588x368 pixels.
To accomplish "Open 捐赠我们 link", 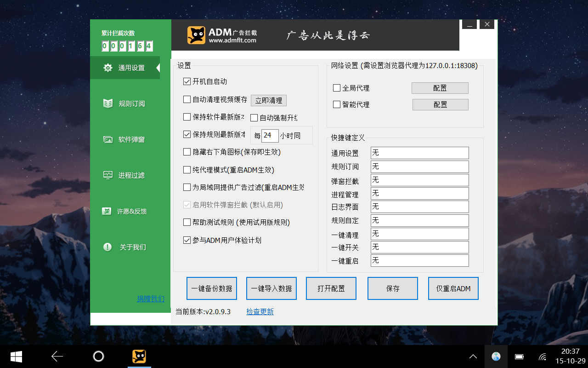I will [151, 299].
